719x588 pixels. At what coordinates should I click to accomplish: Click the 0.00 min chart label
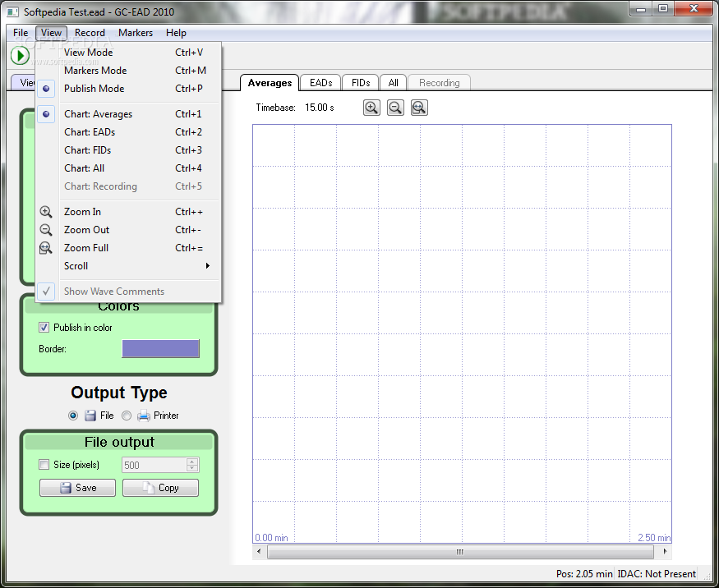[x=271, y=538]
